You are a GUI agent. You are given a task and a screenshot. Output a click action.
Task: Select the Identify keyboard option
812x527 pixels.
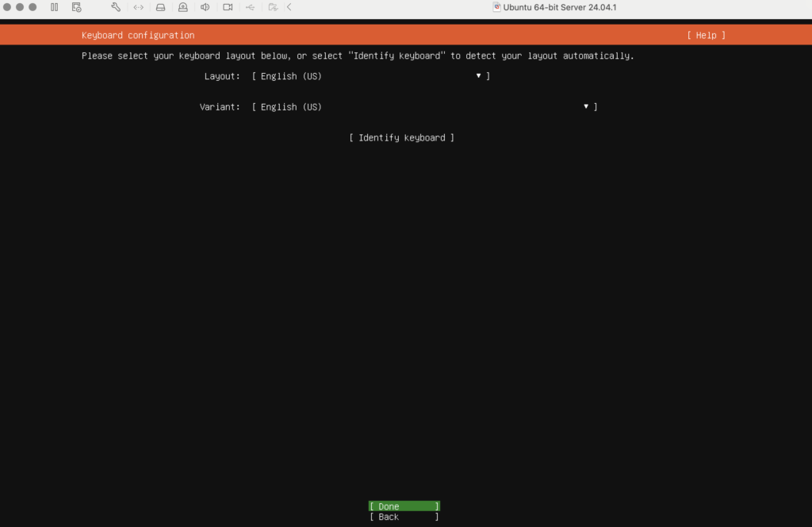401,137
